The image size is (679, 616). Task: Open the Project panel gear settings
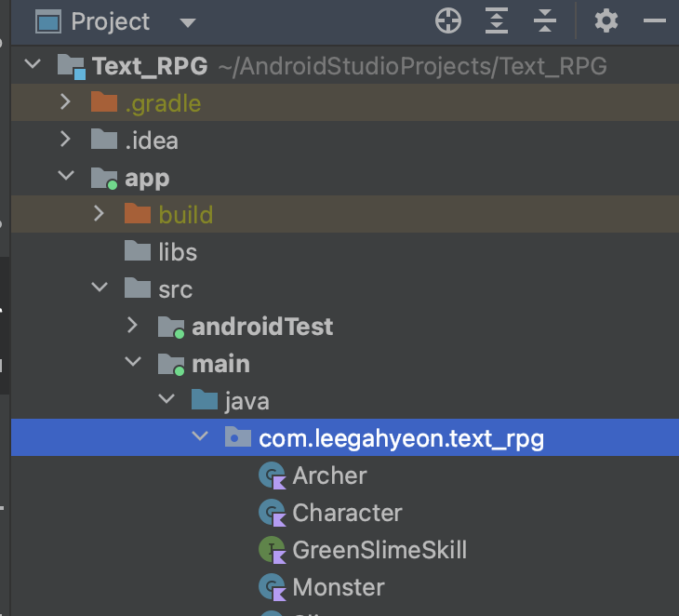tap(606, 20)
